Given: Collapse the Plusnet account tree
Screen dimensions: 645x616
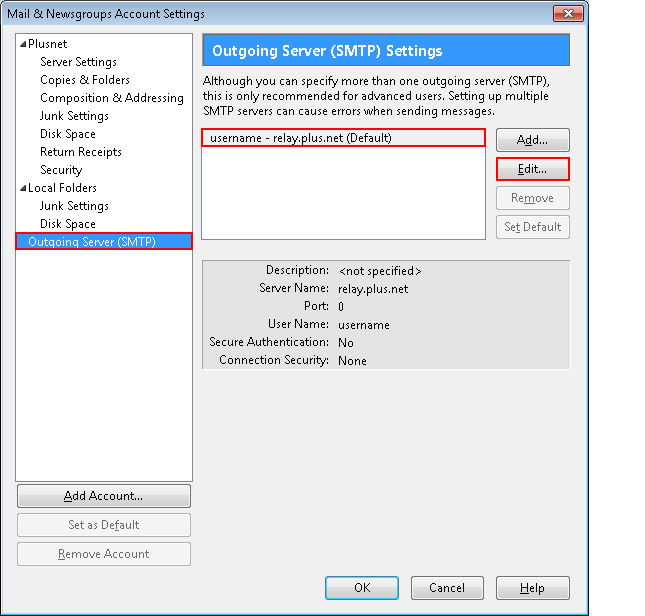Looking at the screenshot, I should coord(23,44).
